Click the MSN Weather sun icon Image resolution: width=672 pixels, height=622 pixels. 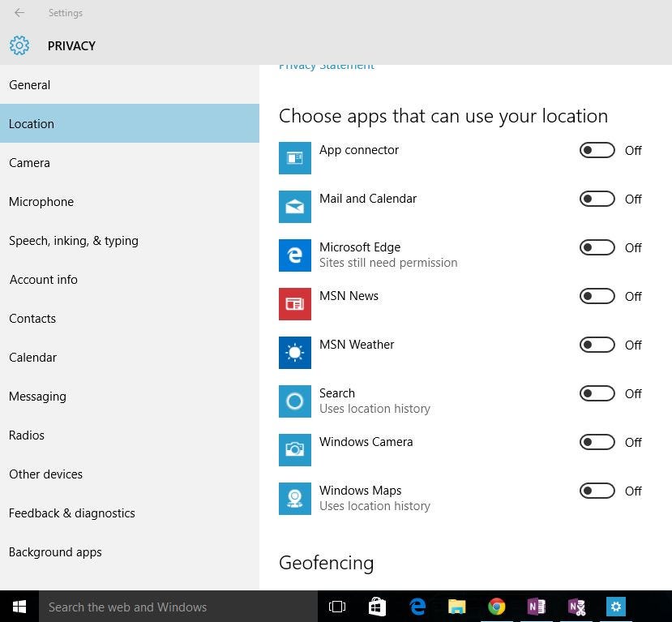click(295, 353)
